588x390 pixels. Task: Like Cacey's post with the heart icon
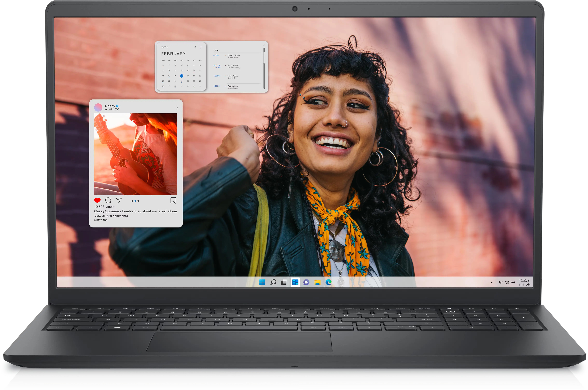97,200
